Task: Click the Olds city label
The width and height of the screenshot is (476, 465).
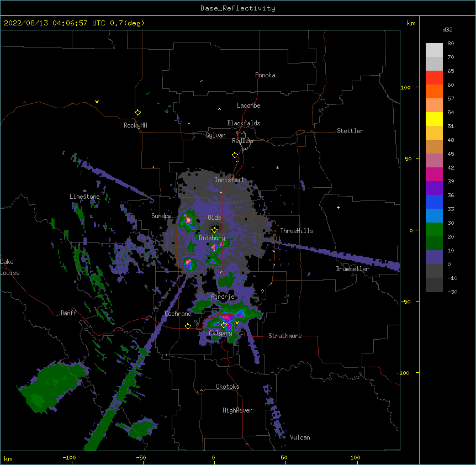Action: tap(214, 218)
